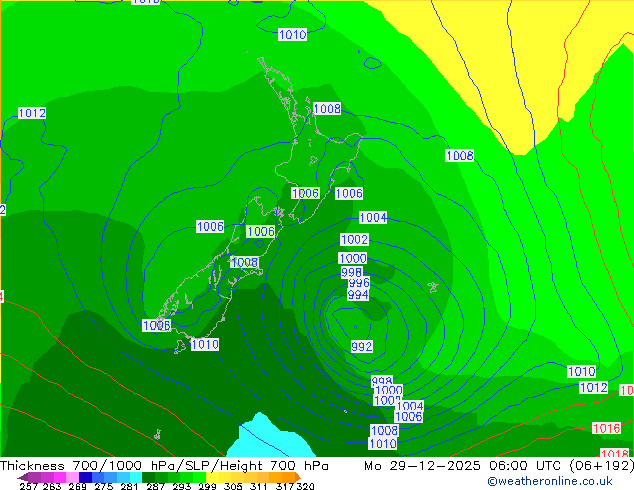Click the legend value 293
Viewport: 634px width, 490px height.
182,486
